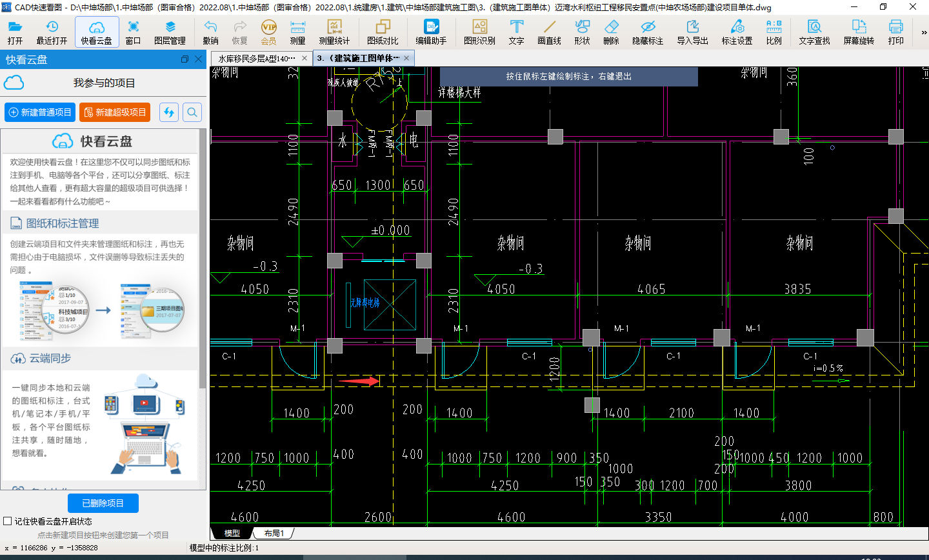
Task: Open the 最近打开 recent files tool
Action: pyautogui.click(x=52, y=32)
